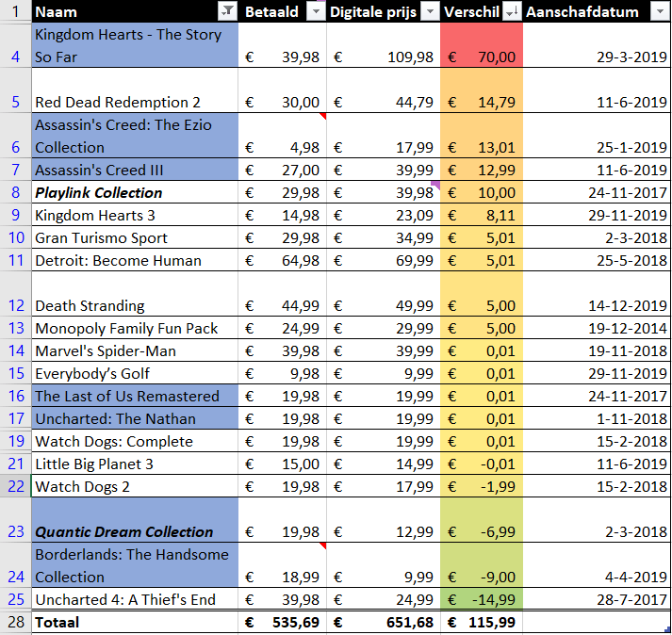Image resolution: width=672 pixels, height=635 pixels.
Task: Select the Kingdom Hearts 3 cell
Action: [x=135, y=215]
